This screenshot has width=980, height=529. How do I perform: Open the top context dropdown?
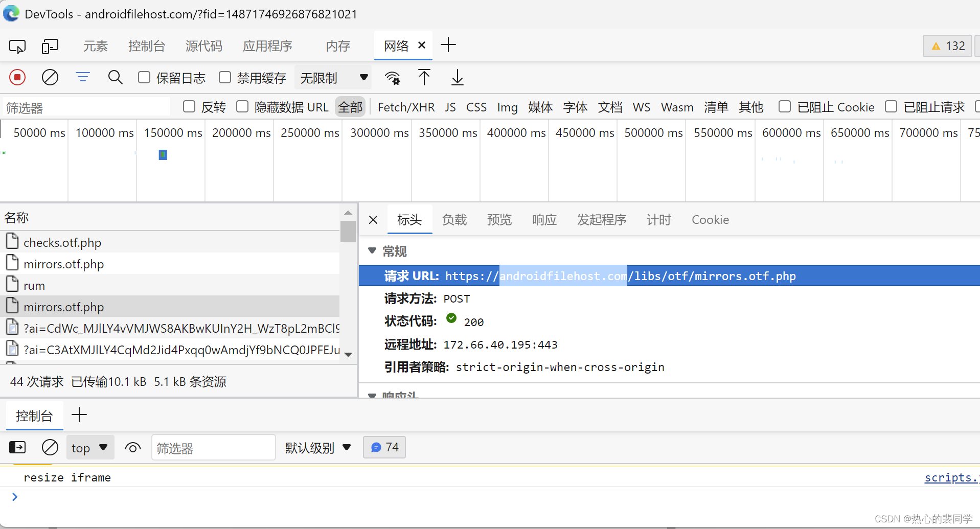[x=90, y=448]
